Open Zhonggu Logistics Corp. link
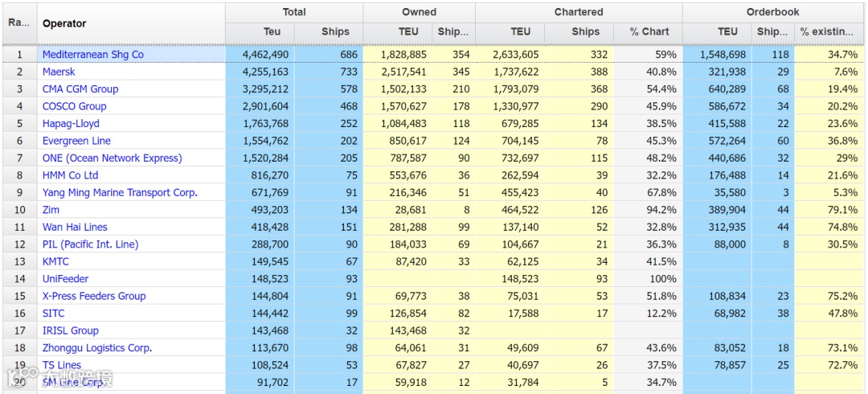The width and height of the screenshot is (868, 394). (x=97, y=347)
